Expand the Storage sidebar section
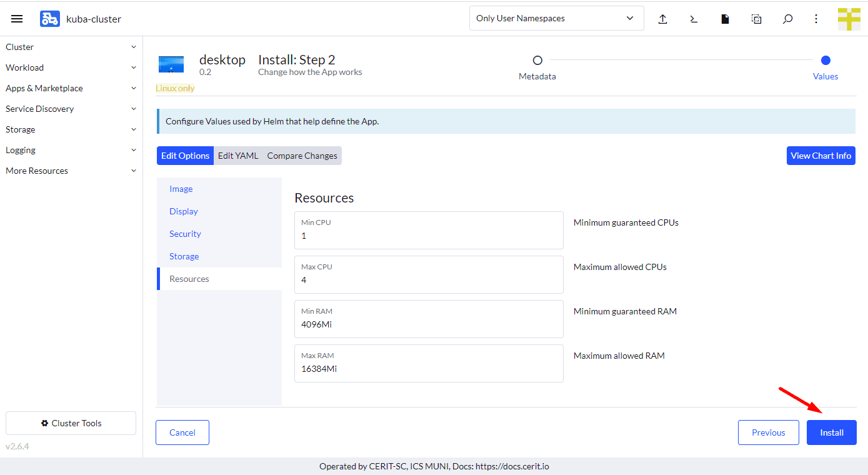868x475 pixels. pyautogui.click(x=71, y=129)
